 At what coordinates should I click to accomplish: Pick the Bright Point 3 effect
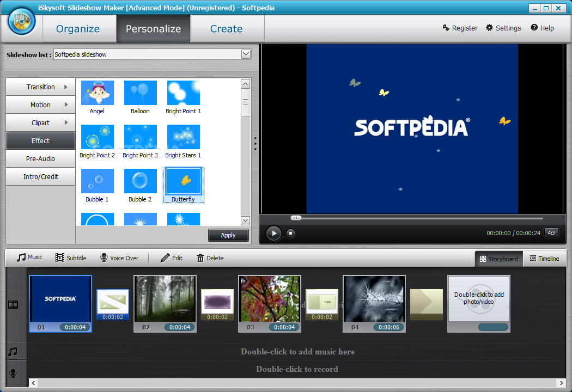tap(140, 137)
